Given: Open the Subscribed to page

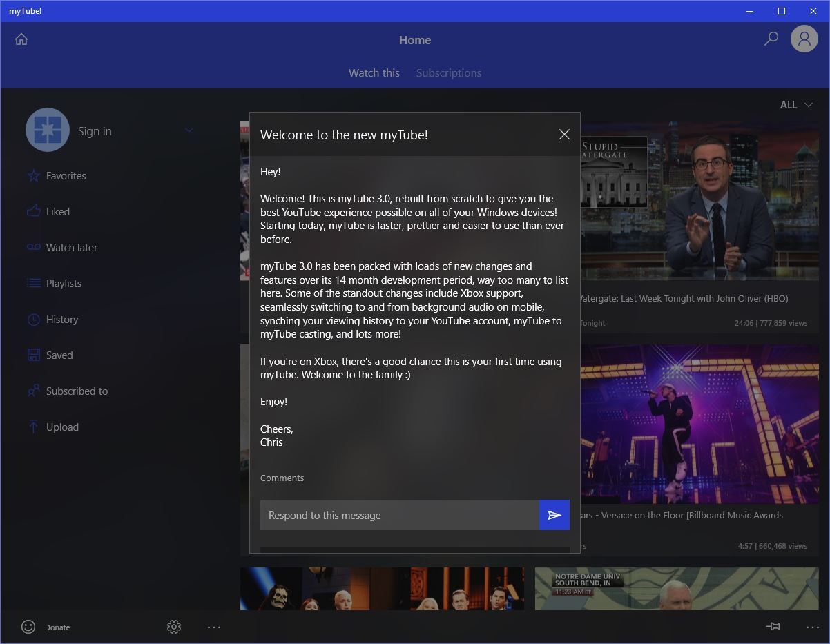Looking at the screenshot, I should 76,391.
